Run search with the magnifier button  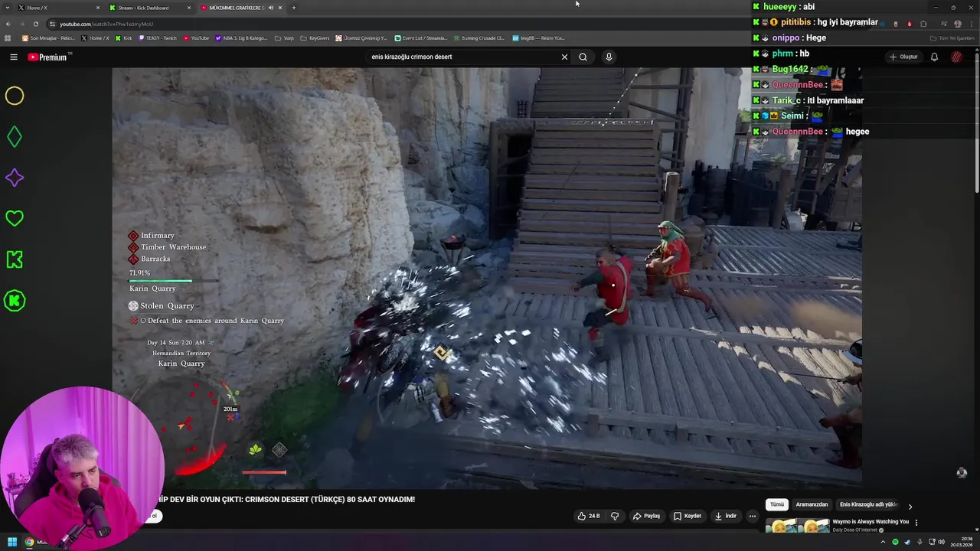pos(583,57)
